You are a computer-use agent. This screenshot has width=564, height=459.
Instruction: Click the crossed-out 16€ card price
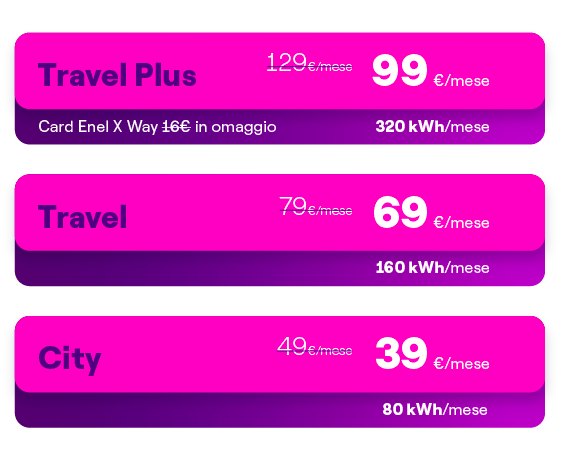tap(176, 127)
